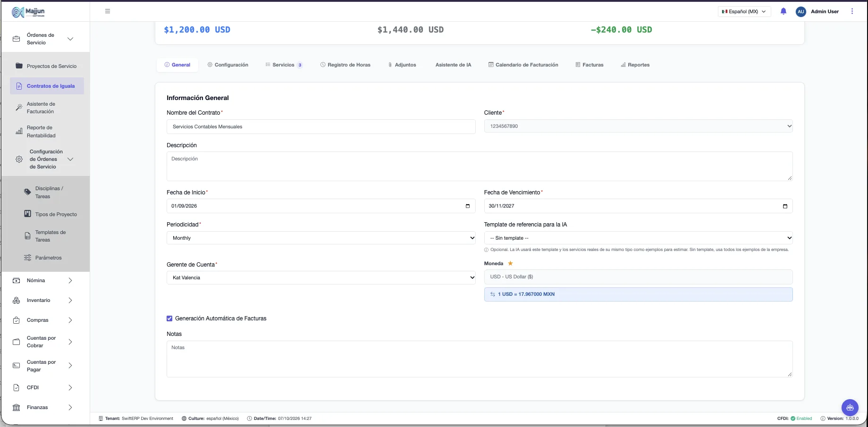Open the notifications bell
Image resolution: width=868 pixels, height=427 pixels.
tap(784, 11)
